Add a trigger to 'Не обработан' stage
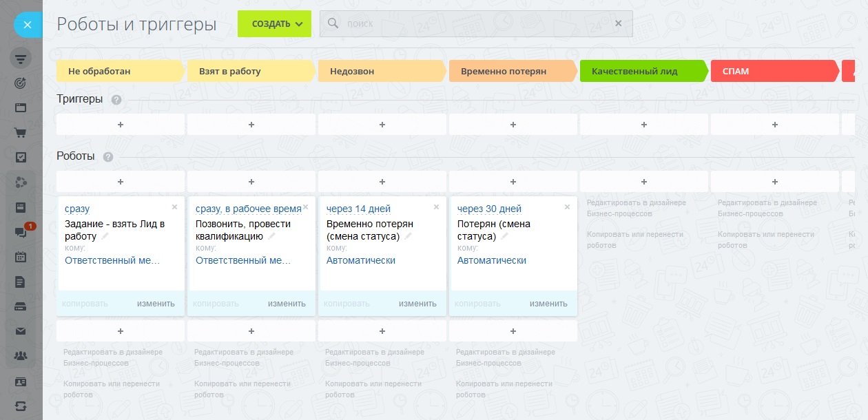Screen dimensions: 868x420 pyautogui.click(x=121, y=125)
